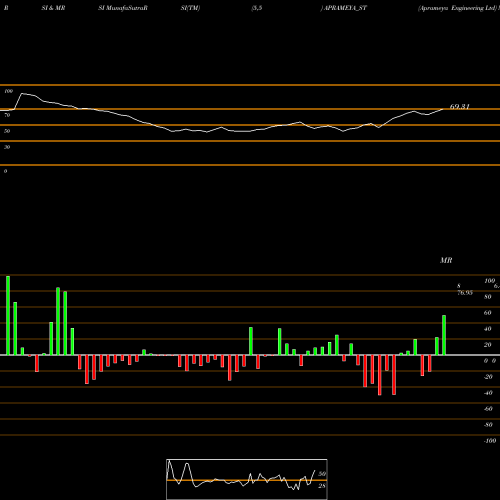Click the 50 label on the RSI axis
The height and width of the screenshot is (500, 500).
(x=7, y=131)
